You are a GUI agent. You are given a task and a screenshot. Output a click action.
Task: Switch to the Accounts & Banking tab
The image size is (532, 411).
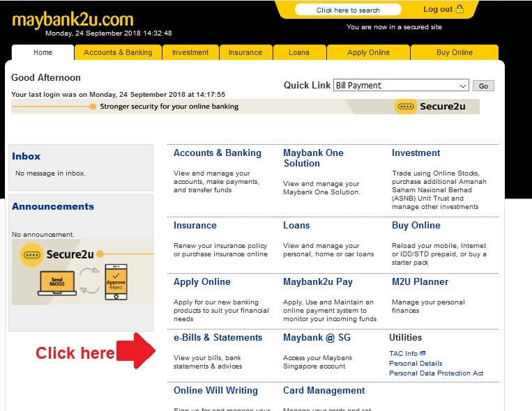pyautogui.click(x=118, y=52)
